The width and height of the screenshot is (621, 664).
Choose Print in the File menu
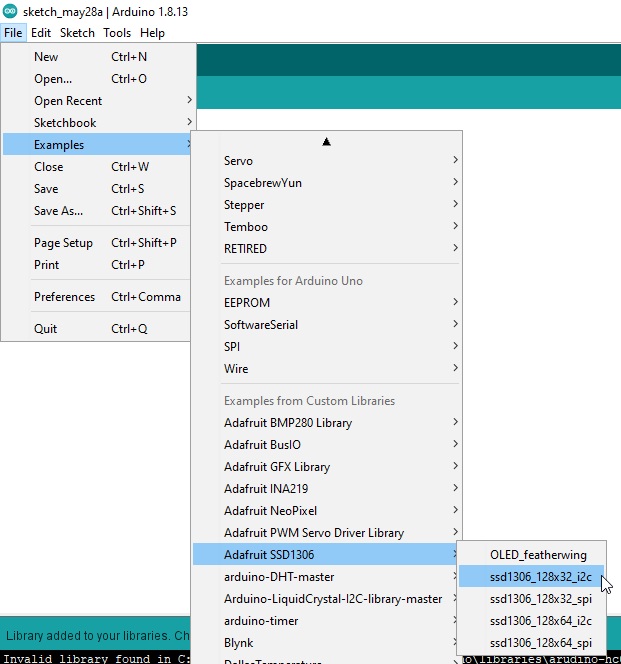tap(97, 265)
